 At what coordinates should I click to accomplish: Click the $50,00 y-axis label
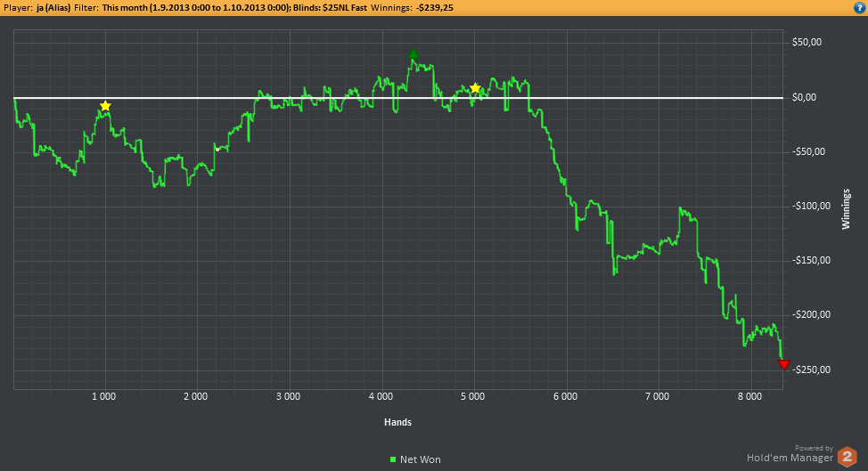click(x=807, y=42)
